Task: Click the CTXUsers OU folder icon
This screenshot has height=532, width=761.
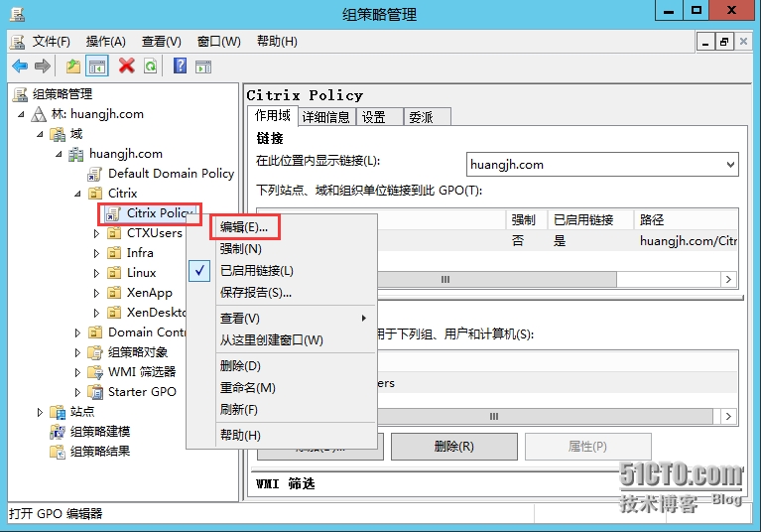Action: tap(114, 233)
